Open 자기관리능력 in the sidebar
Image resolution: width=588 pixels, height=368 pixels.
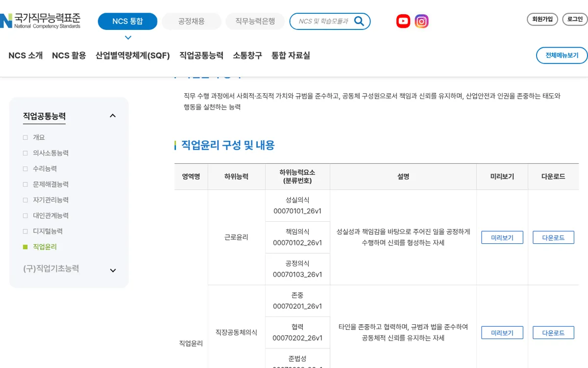tap(50, 200)
